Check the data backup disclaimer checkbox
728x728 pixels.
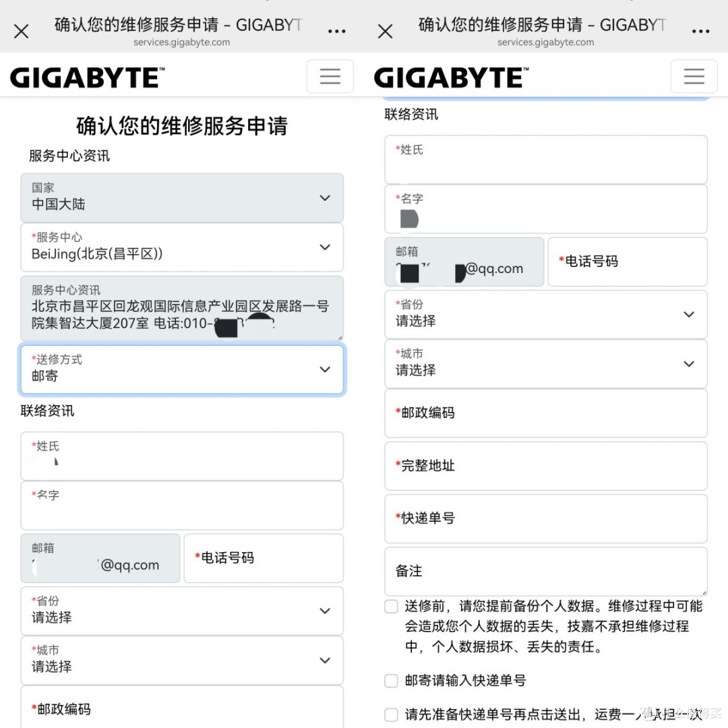[392, 607]
